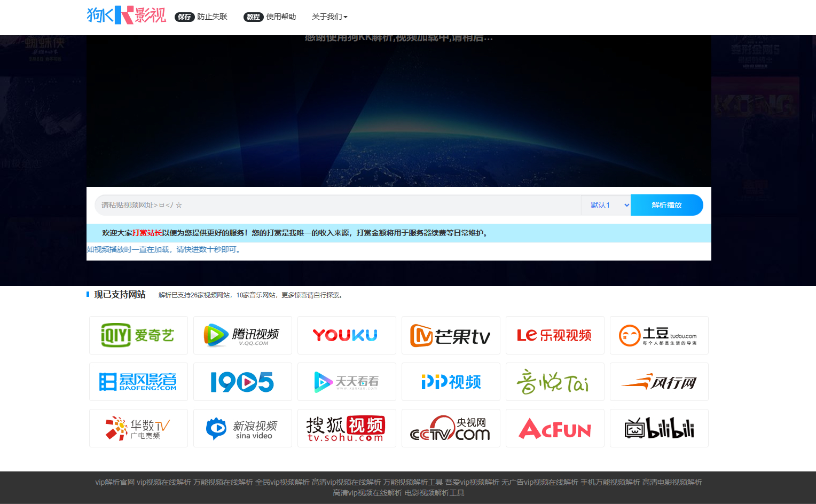Open the vip解析官网 footer link
The width and height of the screenshot is (816, 504).
[x=115, y=482]
